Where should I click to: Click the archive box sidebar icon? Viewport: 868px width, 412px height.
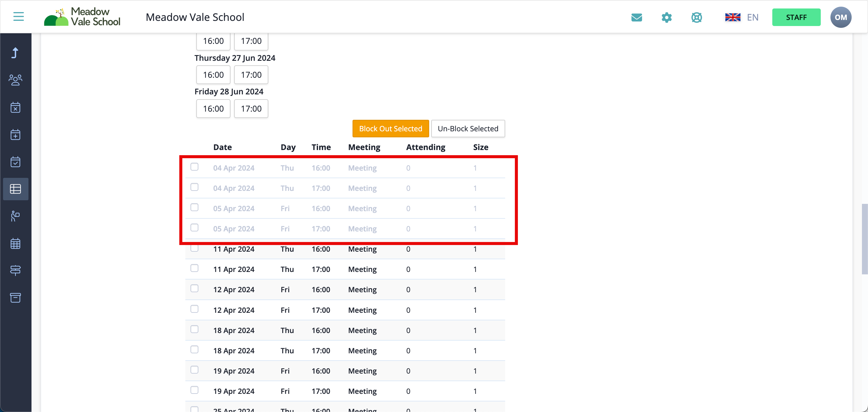pos(15,298)
